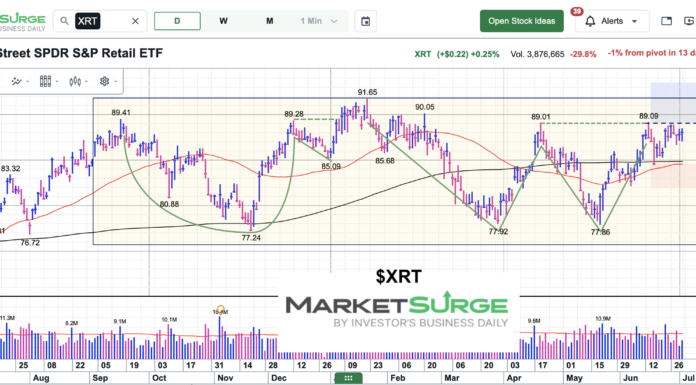
Task: Click the panel layout window icon
Action: click(666, 21)
